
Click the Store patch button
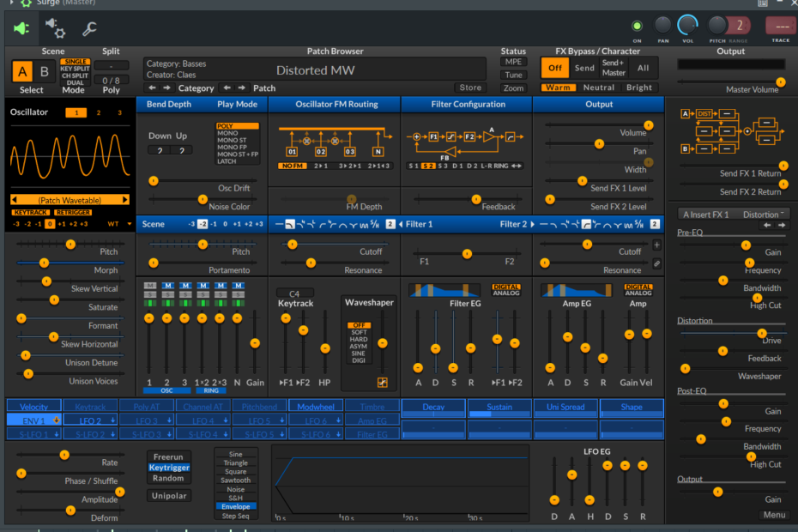point(470,88)
